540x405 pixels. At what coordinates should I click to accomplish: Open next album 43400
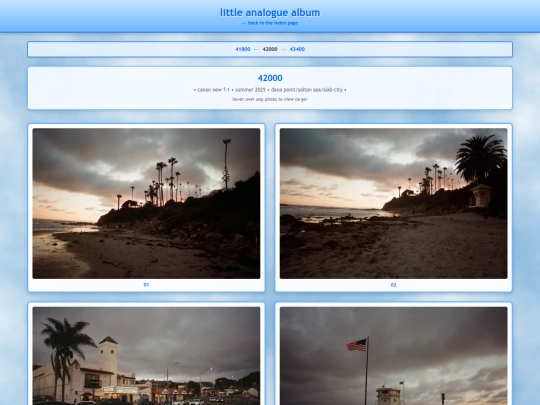point(297,49)
